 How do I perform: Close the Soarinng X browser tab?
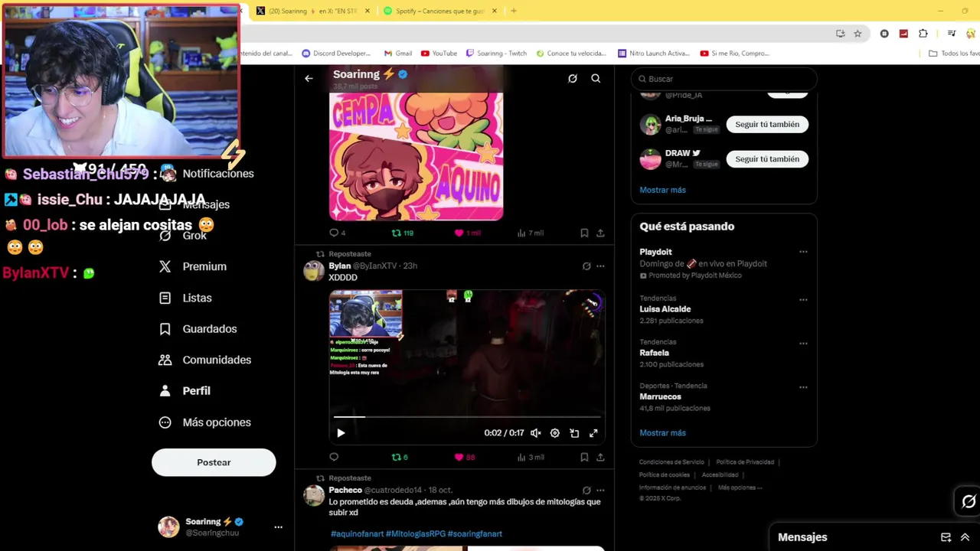coord(367,11)
